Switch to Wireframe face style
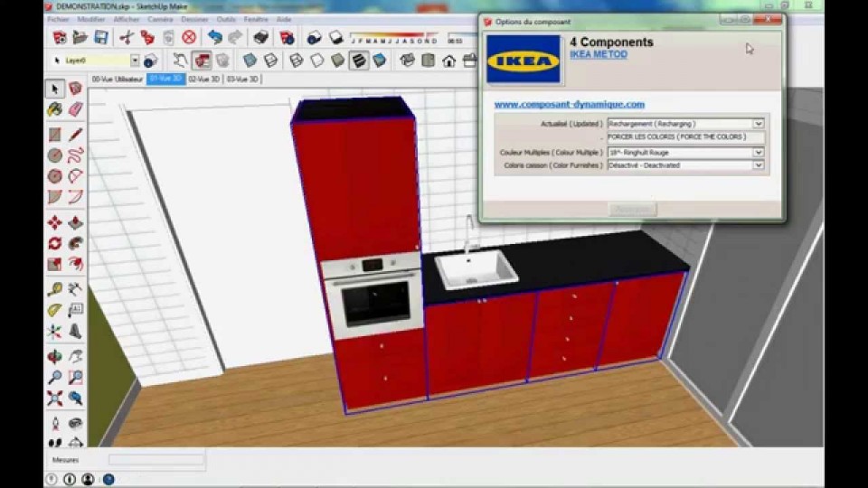Viewport: 868px width, 488px height. coord(297,61)
